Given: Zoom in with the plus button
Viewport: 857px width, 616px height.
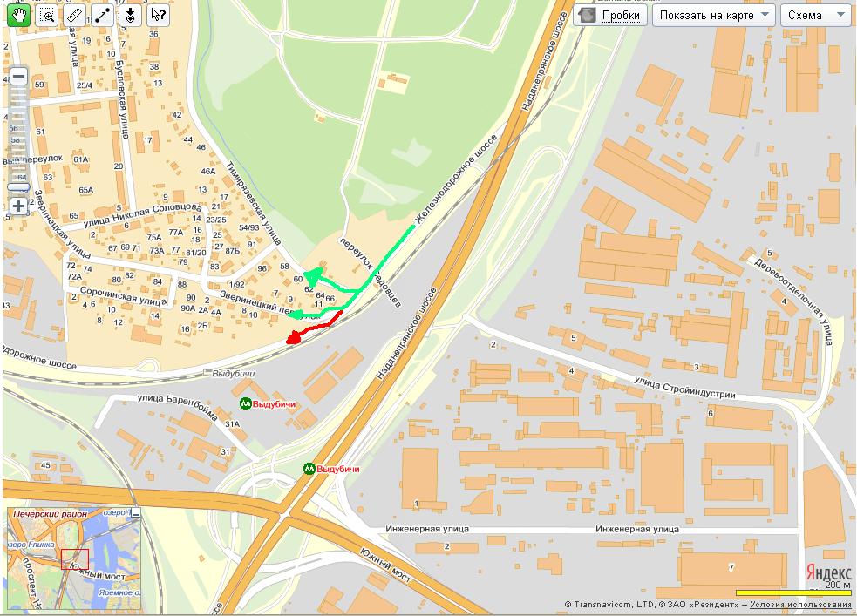Looking at the screenshot, I should pos(18,206).
